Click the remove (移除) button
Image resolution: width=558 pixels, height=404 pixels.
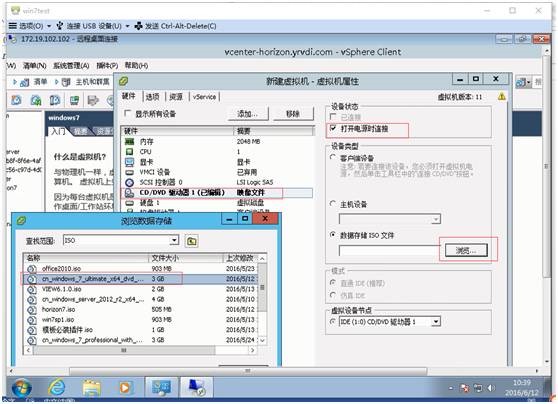tap(293, 114)
